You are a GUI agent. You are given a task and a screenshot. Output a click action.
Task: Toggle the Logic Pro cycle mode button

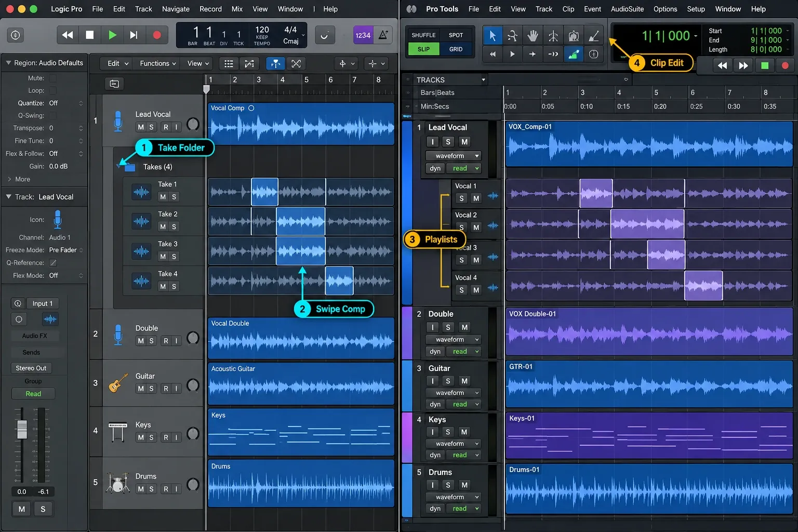pyautogui.click(x=325, y=35)
